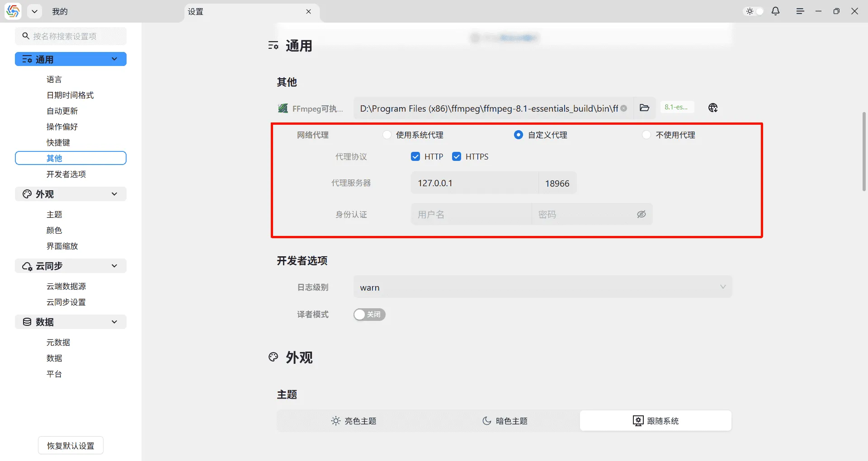Select 暗色主题 option
The width and height of the screenshot is (868, 461).
[505, 421]
